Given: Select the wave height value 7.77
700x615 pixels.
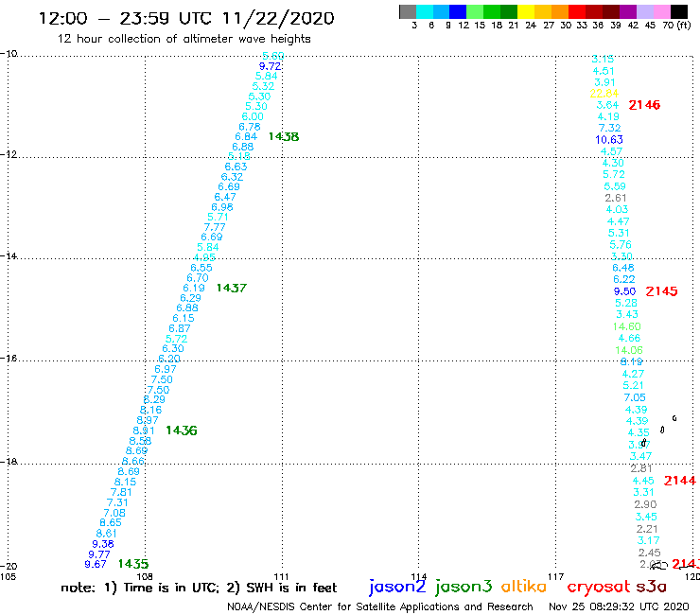Looking at the screenshot, I should click(215, 227).
